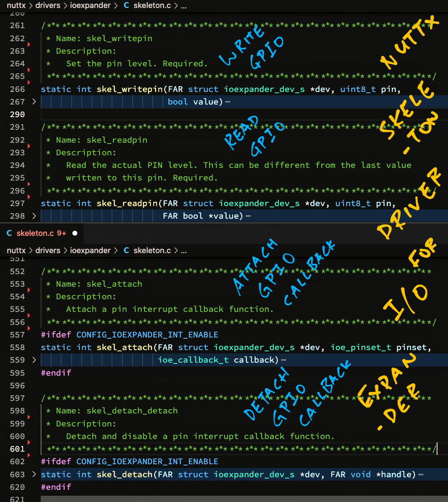Select skeleton.c in the lower pane breadcrumb
Screen dimensions: 448x502
(152, 250)
